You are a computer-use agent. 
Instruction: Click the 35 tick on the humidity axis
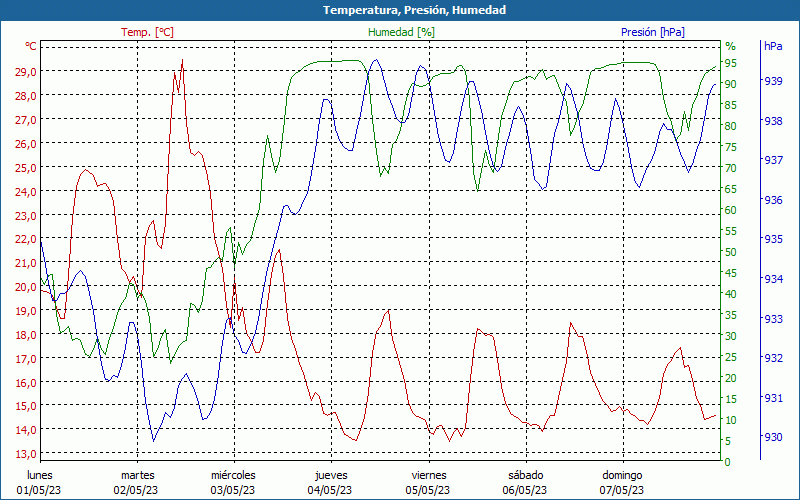pyautogui.click(x=731, y=315)
